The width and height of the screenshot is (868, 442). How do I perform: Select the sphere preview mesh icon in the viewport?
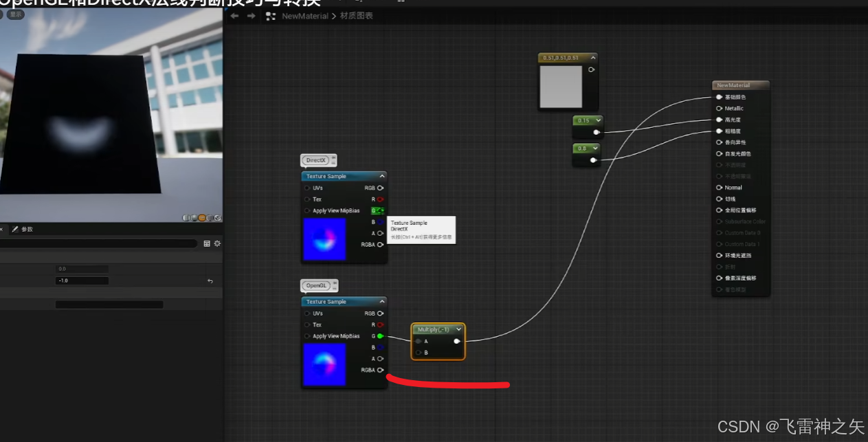tap(194, 217)
